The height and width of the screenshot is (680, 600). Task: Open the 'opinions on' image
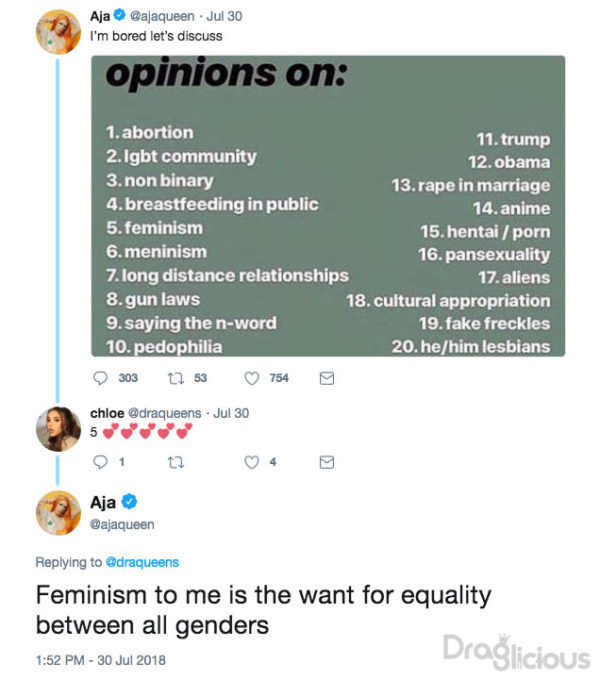(x=328, y=206)
